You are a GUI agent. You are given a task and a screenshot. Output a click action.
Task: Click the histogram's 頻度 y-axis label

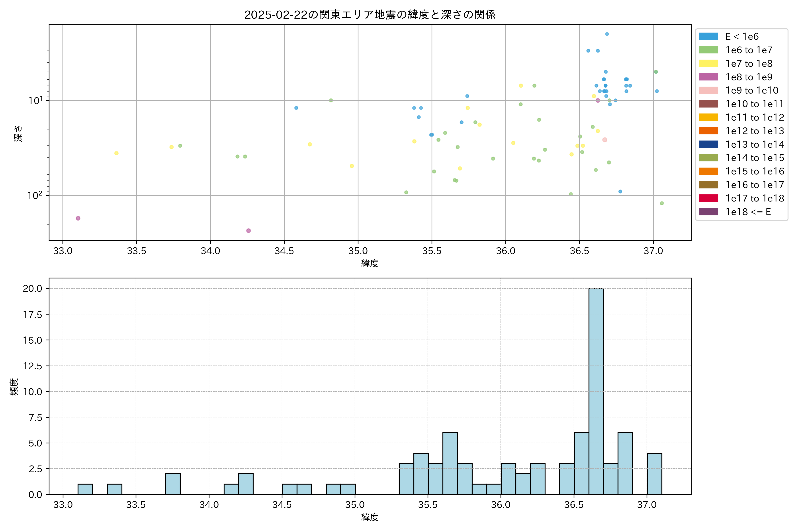[14, 387]
